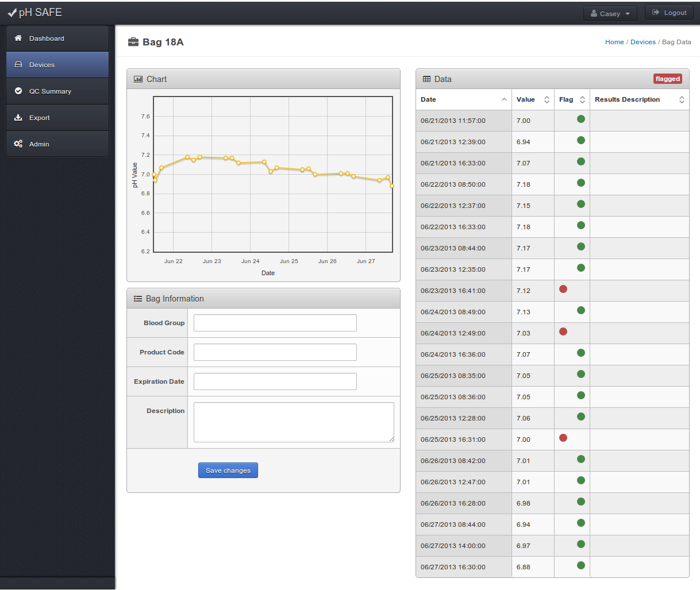Screen dimensions: 700x590
Task: Click green flag dot for 06/22/2013 08:50:00
Action: tap(581, 183)
